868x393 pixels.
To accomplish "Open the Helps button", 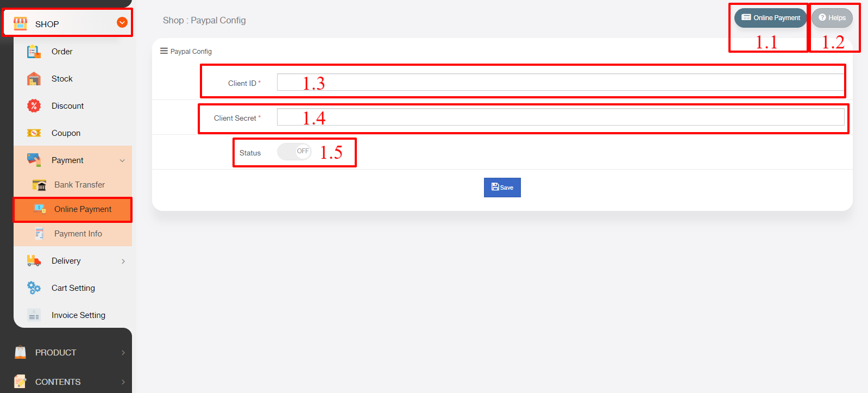I will point(832,18).
